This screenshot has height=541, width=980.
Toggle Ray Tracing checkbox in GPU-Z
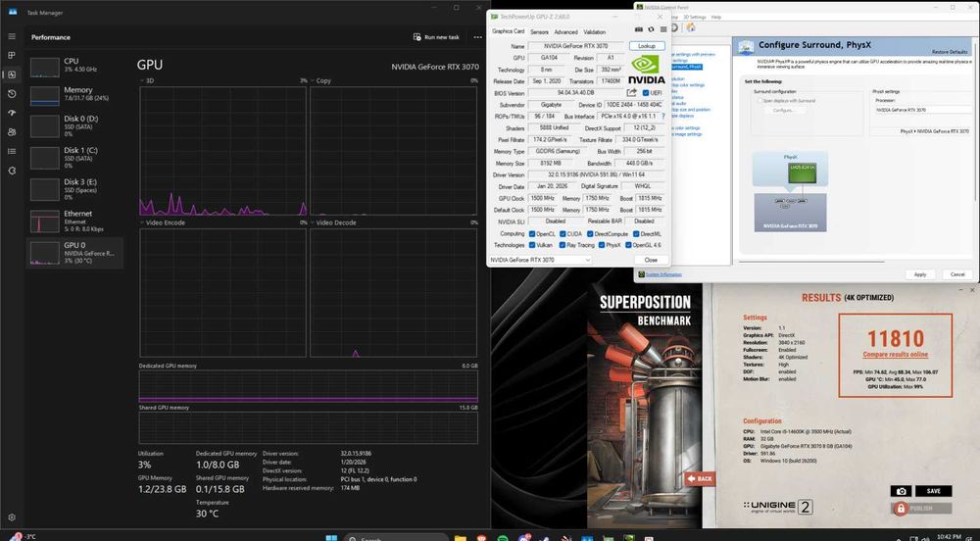coord(563,245)
